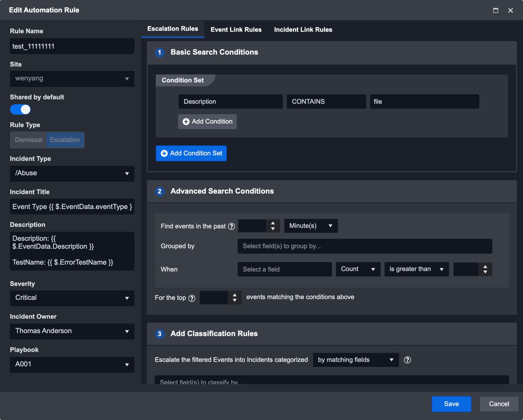Open the Incident Link Rules tab
Viewport: 523px width, 420px height.
pyautogui.click(x=303, y=30)
